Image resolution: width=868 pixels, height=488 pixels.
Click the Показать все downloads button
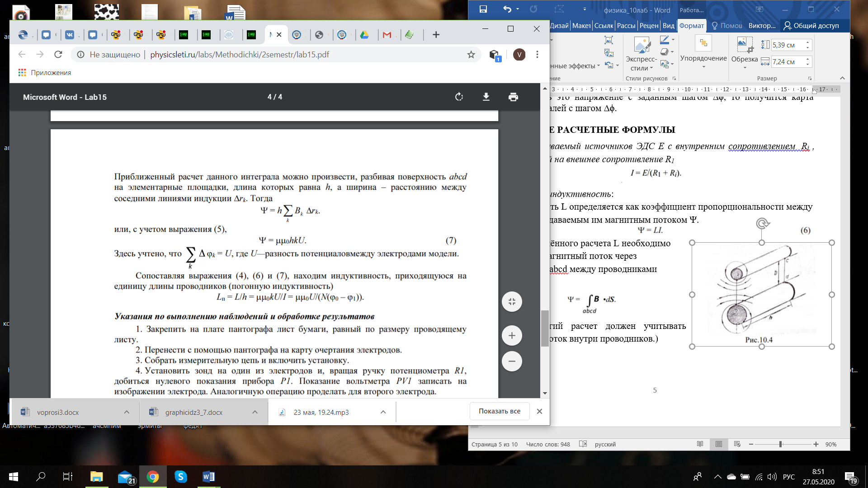pyautogui.click(x=500, y=411)
